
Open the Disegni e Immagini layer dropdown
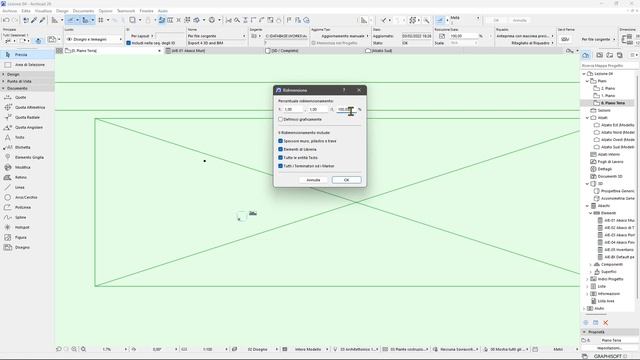click(94, 39)
